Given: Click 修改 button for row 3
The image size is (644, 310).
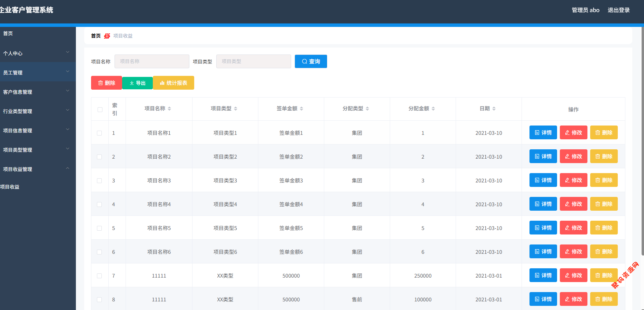Looking at the screenshot, I should coord(573,180).
